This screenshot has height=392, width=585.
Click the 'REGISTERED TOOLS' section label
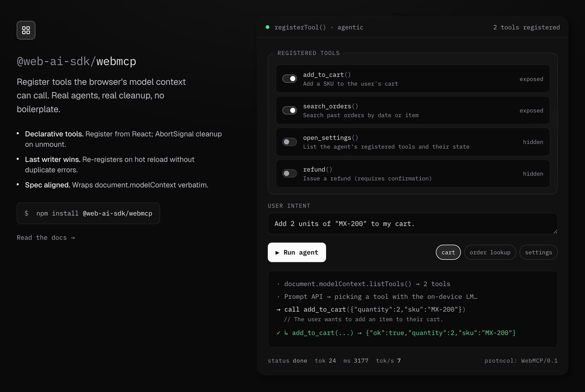309,53
